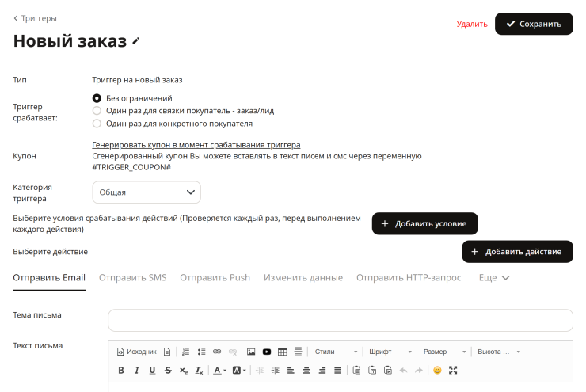Click the Сохранить button
The width and height of the screenshot is (586, 392).
point(534,24)
